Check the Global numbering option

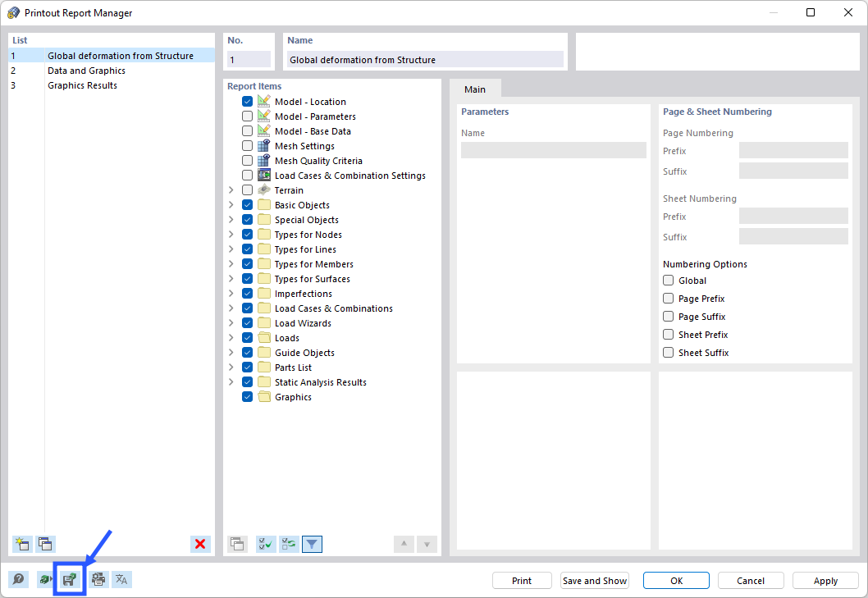(668, 280)
